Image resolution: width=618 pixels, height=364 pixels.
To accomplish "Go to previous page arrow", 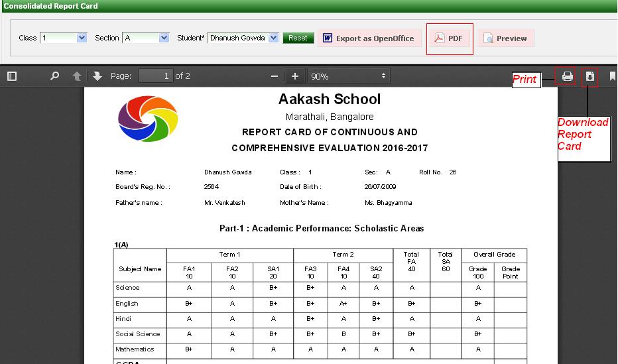I will [77, 76].
